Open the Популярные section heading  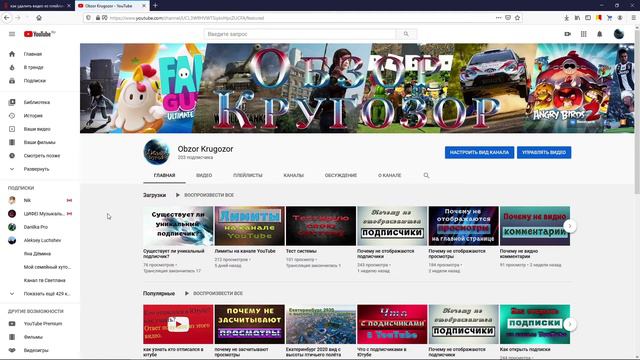coord(159,293)
